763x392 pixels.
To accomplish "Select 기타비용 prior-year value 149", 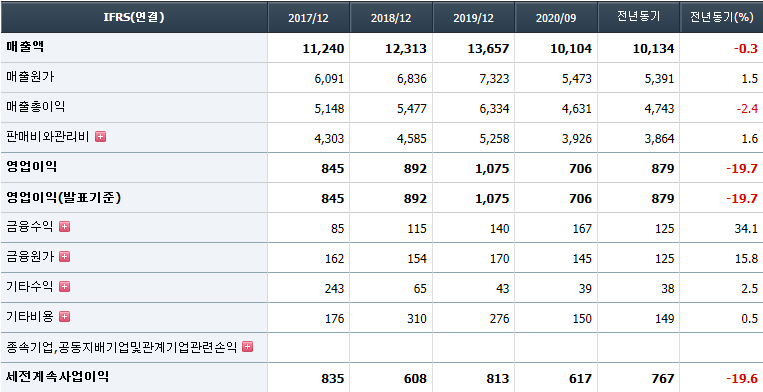I will [665, 319].
